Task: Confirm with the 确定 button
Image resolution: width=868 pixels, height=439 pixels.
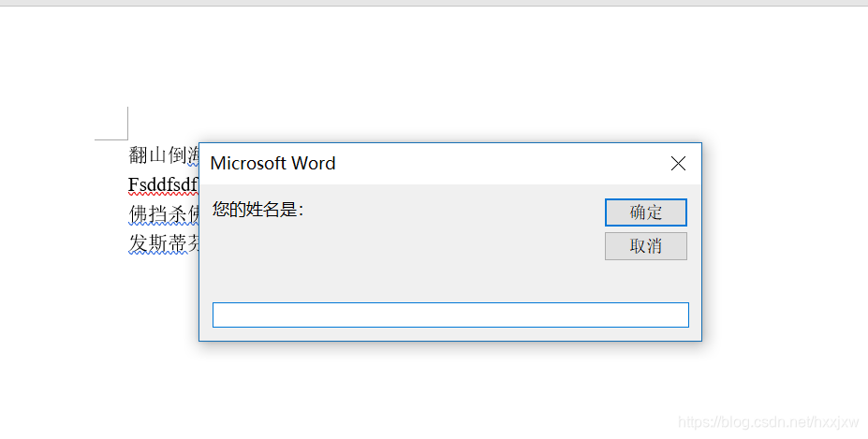Action: [x=645, y=212]
